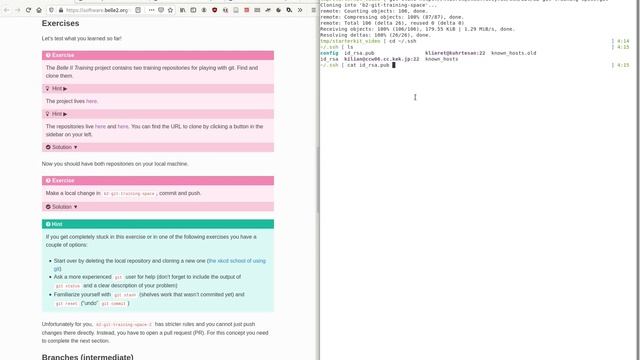Save page to Pocket
The width and height of the screenshot is (640, 360).
[x=161, y=10]
